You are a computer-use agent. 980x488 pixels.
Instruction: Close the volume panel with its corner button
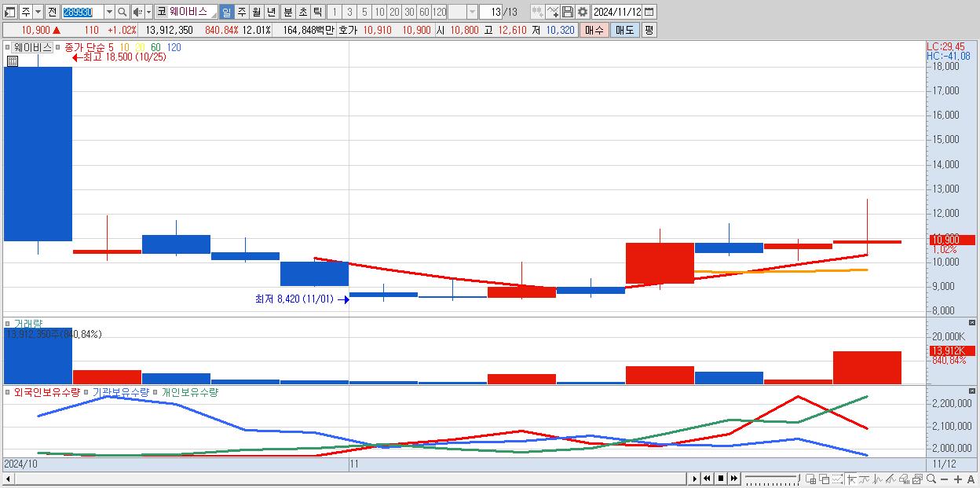pyautogui.click(x=972, y=323)
